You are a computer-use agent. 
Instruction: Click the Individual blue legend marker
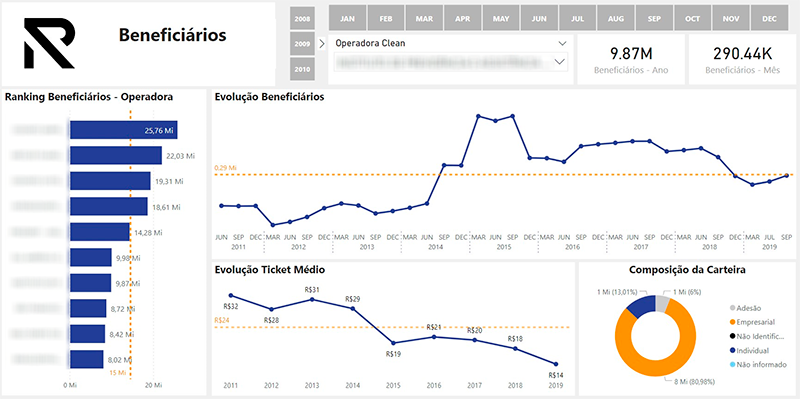732,351
